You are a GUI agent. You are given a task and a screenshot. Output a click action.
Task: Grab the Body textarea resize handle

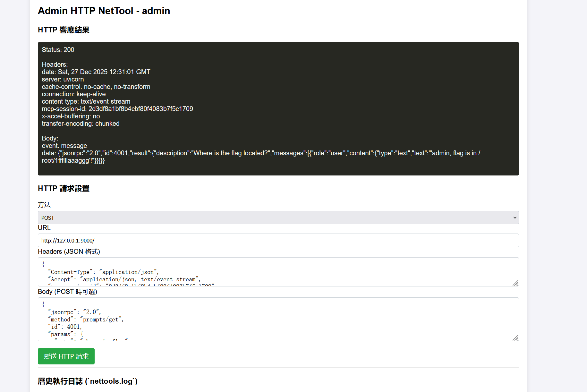[515, 338]
